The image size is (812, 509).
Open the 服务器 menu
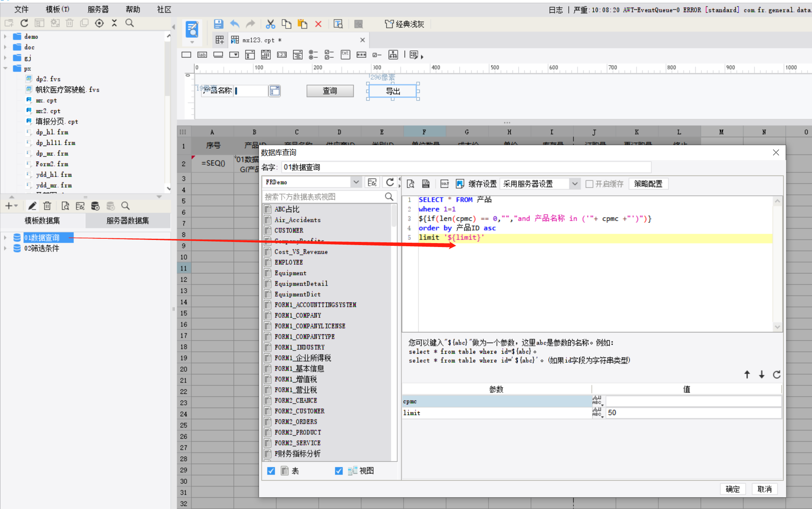pos(98,9)
